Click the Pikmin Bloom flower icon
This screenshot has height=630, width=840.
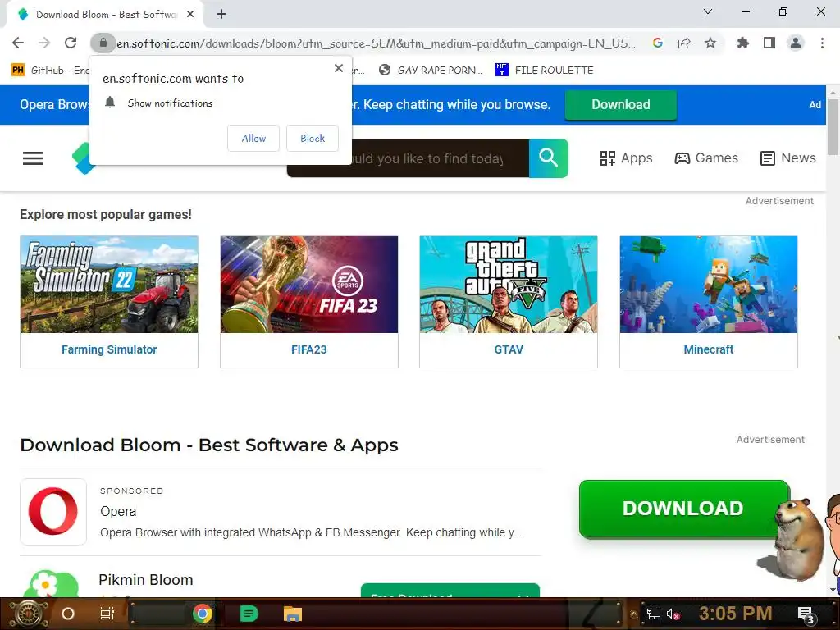51,584
